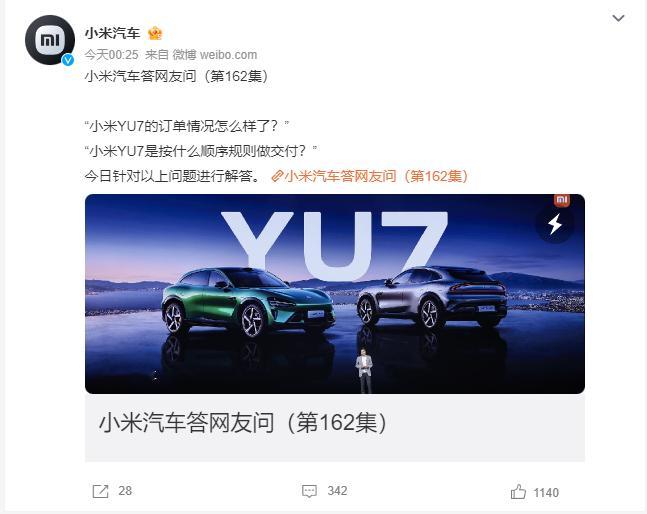Open the 小米汽车 account name link
The height and width of the screenshot is (514, 647).
[113, 33]
